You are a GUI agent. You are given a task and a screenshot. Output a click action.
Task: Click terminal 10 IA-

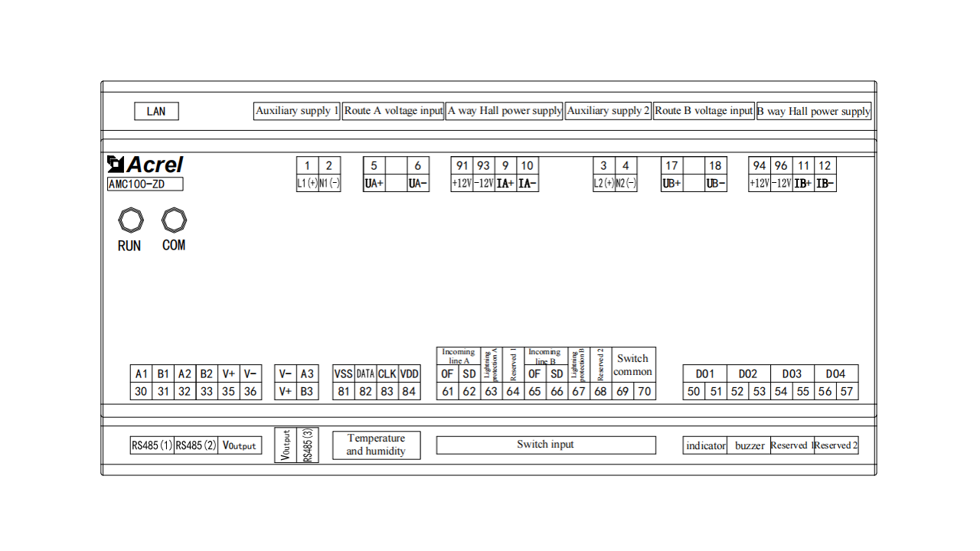pyautogui.click(x=528, y=174)
